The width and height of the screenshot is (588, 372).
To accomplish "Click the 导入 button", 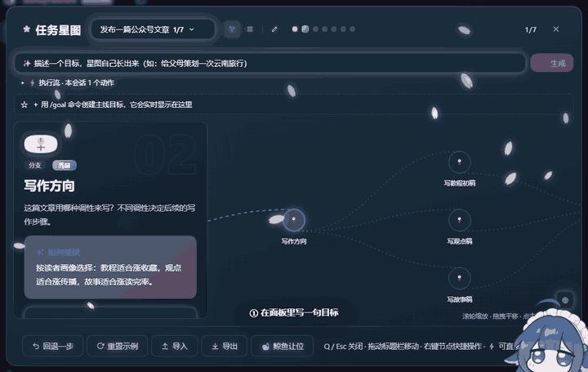I will pyautogui.click(x=175, y=346).
